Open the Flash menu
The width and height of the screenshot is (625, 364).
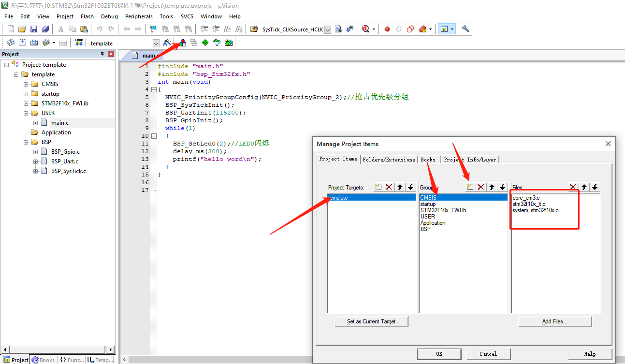(x=87, y=16)
